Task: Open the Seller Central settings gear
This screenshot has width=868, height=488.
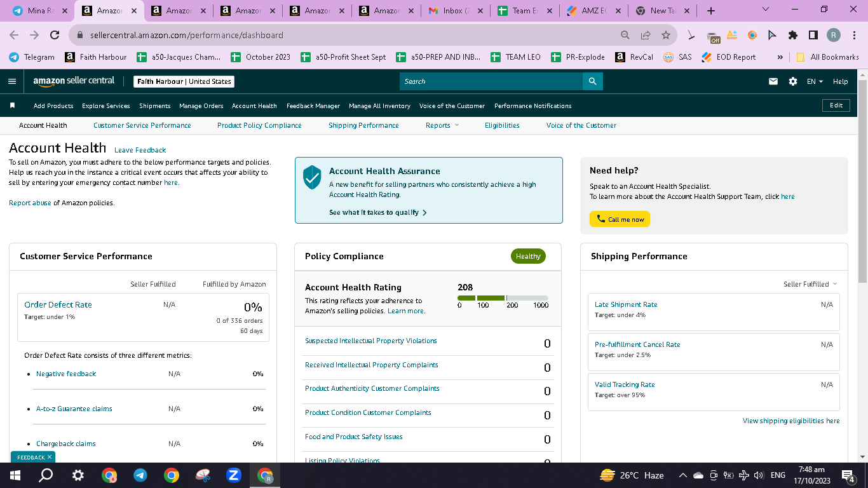Action: [x=792, y=81]
